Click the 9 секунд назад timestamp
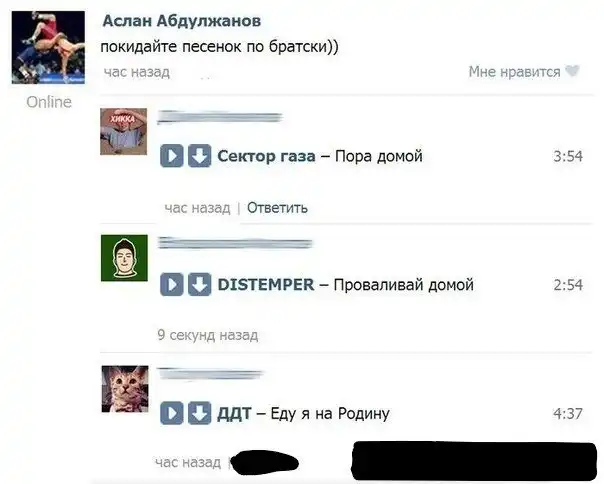The image size is (604, 484). coord(208,335)
